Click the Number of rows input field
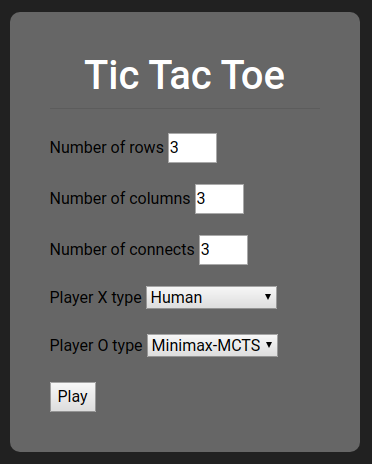This screenshot has height=464, width=372. point(192,148)
